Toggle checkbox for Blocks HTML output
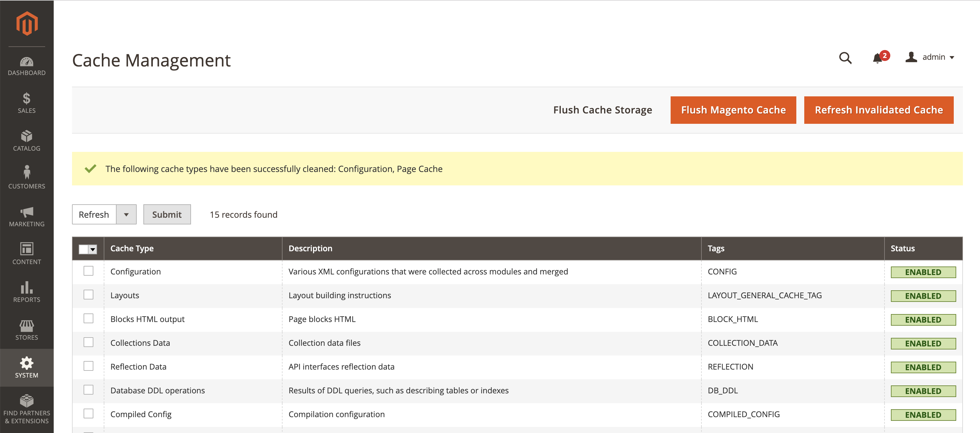The image size is (980, 433). 88,319
